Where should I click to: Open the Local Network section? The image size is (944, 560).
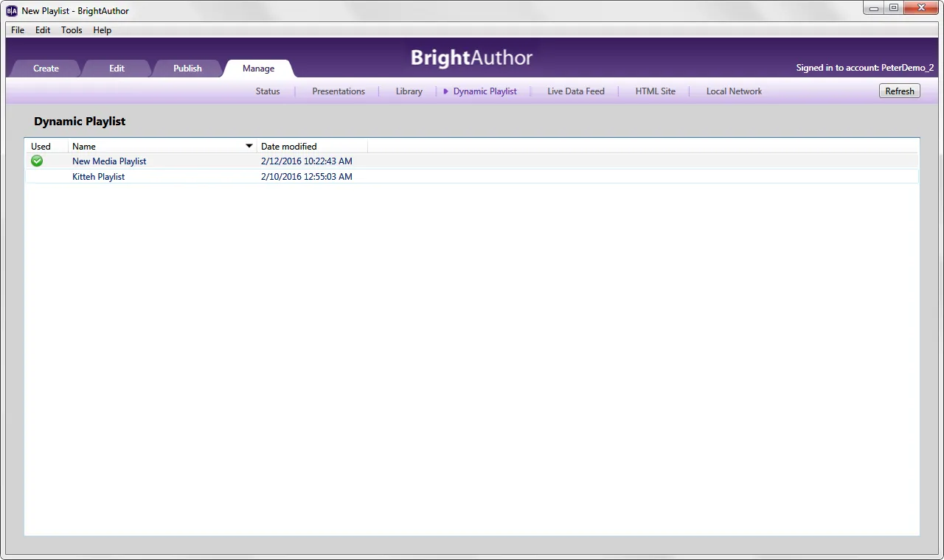(x=734, y=91)
